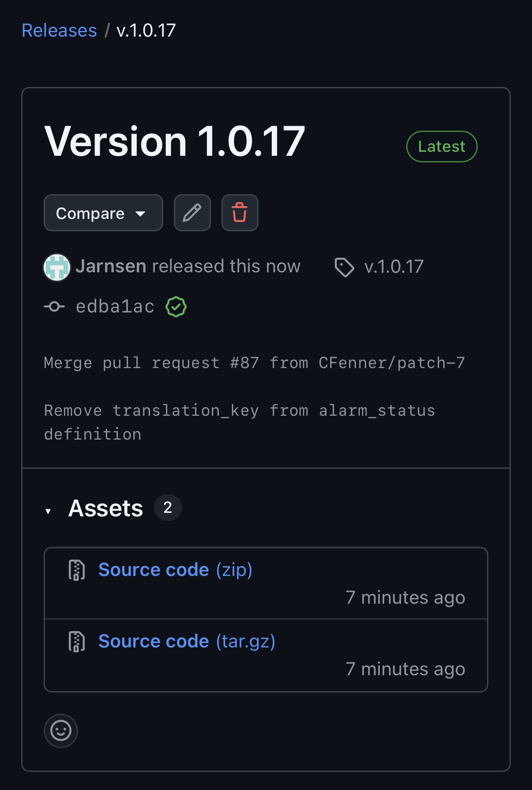
Task: Click the pencil edit release icon
Action: coord(192,213)
